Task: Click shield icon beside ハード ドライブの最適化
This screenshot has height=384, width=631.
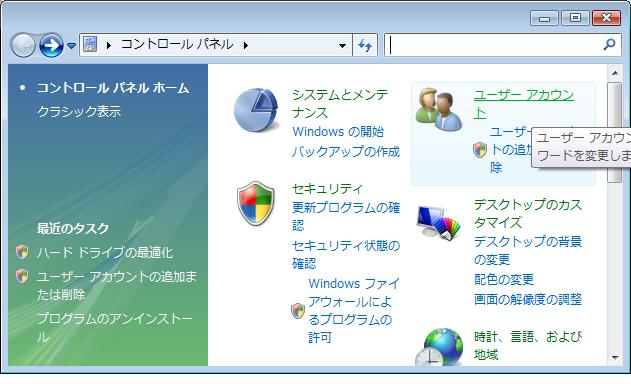Action: pyautogui.click(x=22, y=252)
